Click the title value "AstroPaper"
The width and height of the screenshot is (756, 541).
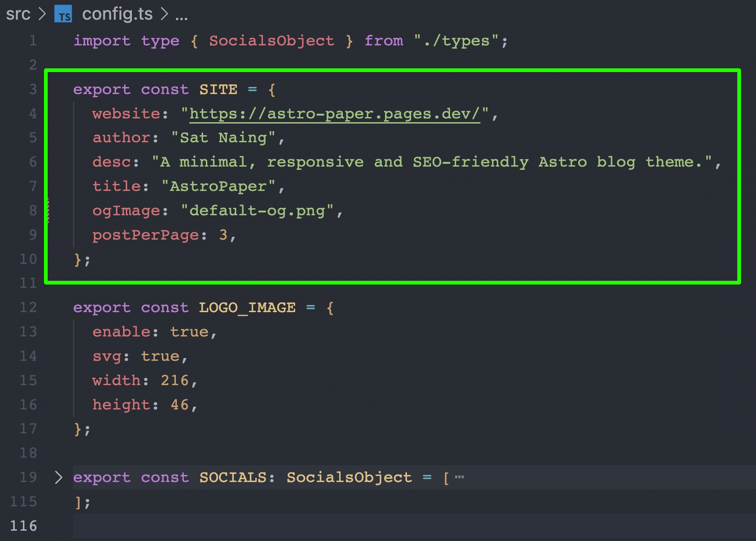tap(218, 186)
